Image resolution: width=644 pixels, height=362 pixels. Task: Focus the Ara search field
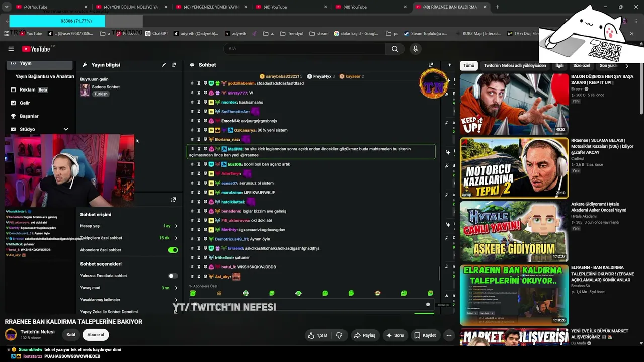[304, 49]
